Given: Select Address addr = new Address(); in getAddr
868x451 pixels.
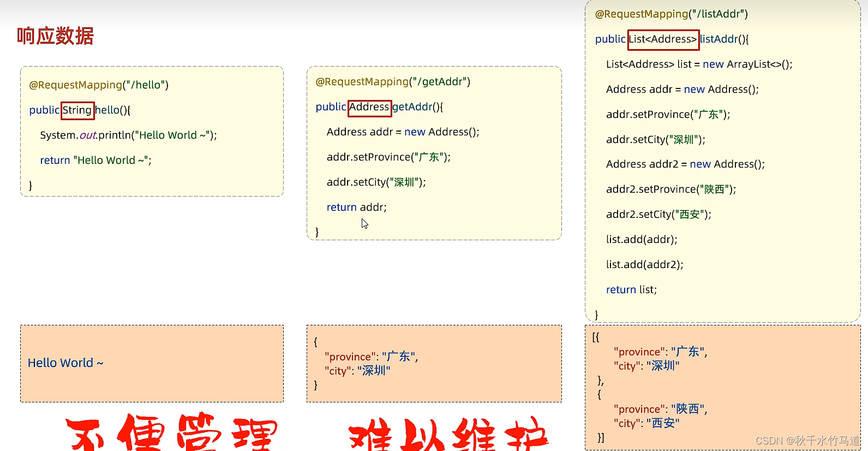Looking at the screenshot, I should point(403,132).
